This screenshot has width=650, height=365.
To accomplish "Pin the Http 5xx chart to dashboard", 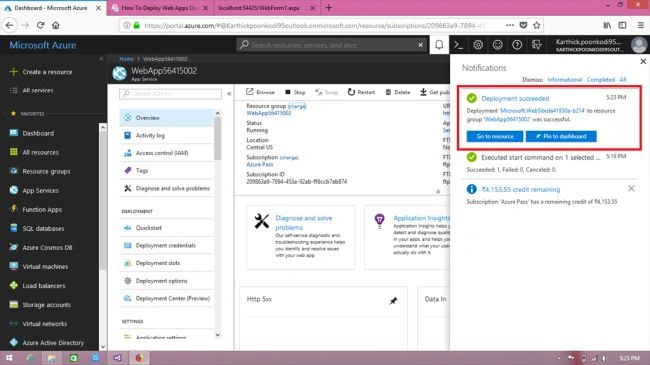I will (393, 300).
